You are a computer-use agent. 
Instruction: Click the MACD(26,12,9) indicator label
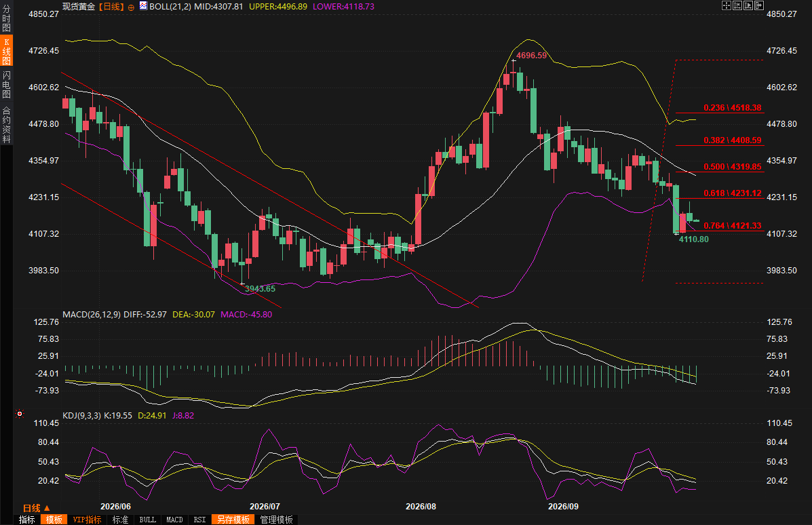92,314
